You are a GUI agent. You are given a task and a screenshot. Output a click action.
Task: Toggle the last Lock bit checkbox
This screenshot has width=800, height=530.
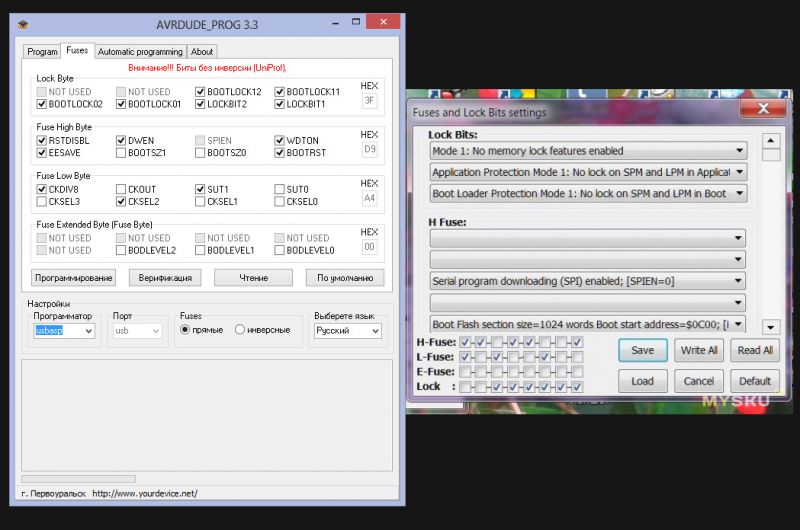point(577,387)
